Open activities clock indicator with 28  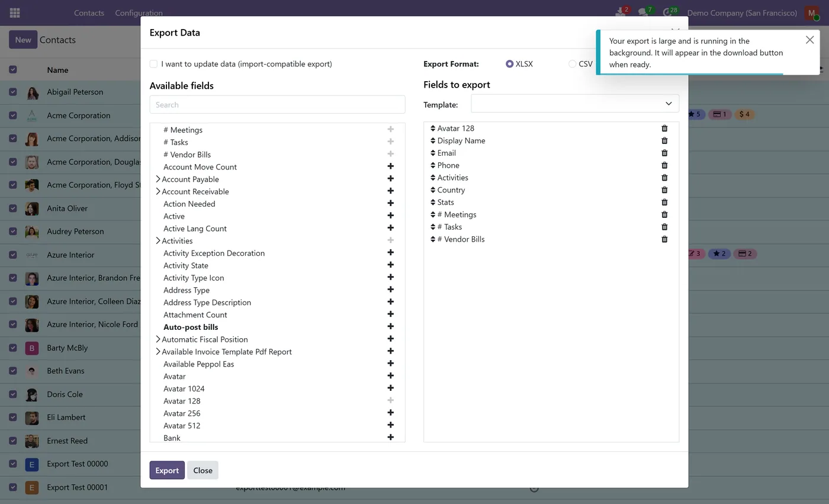pos(670,12)
